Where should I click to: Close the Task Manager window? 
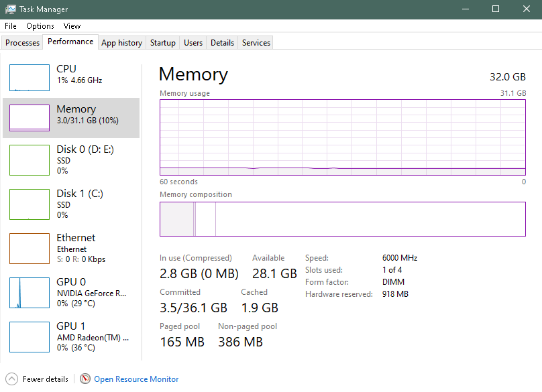click(x=526, y=9)
